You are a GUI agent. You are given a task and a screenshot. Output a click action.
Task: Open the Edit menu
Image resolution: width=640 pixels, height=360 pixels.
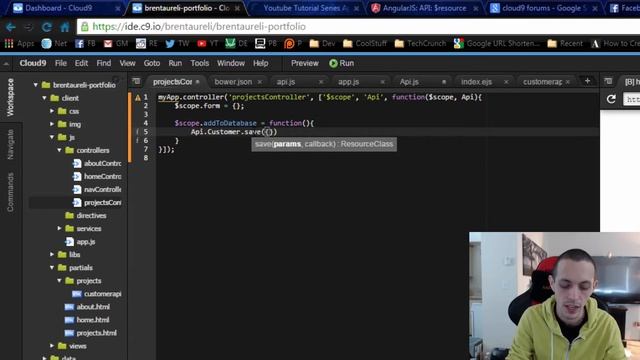click(x=81, y=63)
